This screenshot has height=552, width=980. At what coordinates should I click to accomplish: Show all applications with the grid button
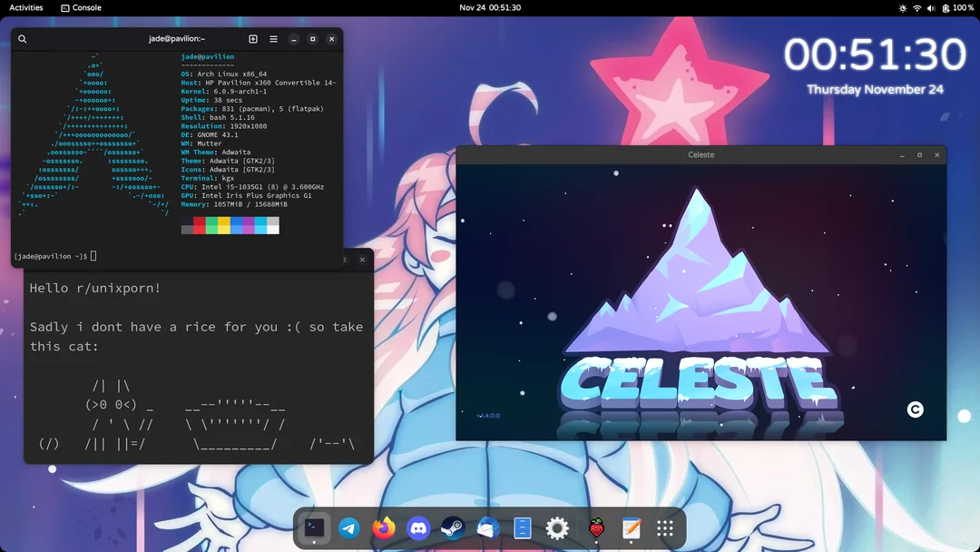[x=664, y=527]
